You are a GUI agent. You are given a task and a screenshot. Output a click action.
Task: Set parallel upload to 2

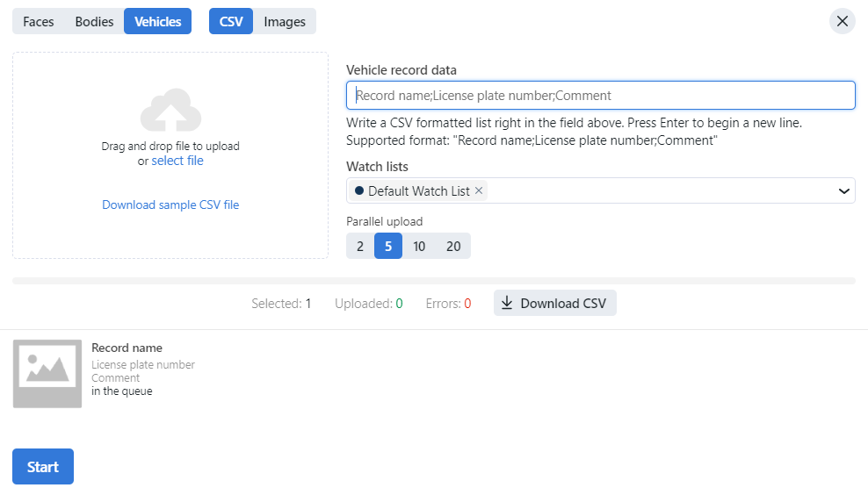pos(360,246)
